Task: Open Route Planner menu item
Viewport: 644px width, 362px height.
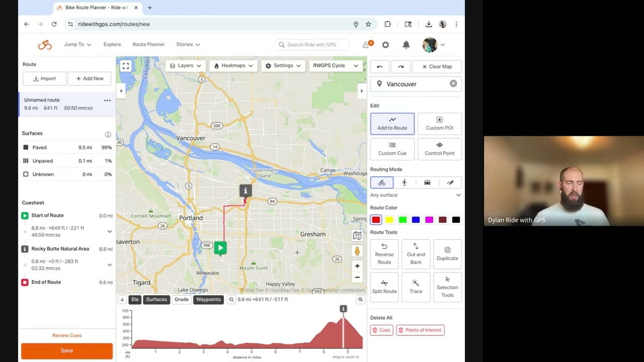Action: click(x=148, y=44)
